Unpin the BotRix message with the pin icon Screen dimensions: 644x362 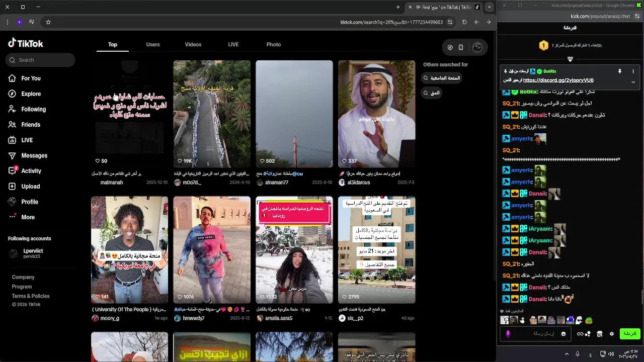[x=620, y=72]
